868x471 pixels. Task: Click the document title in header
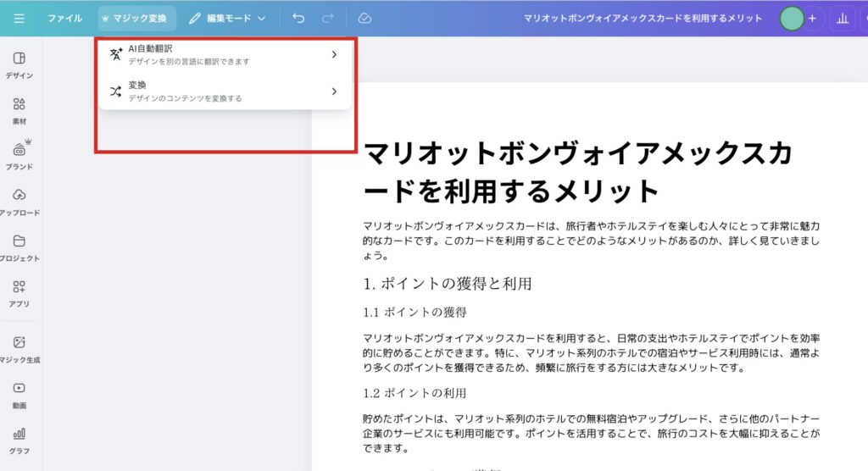tap(643, 19)
